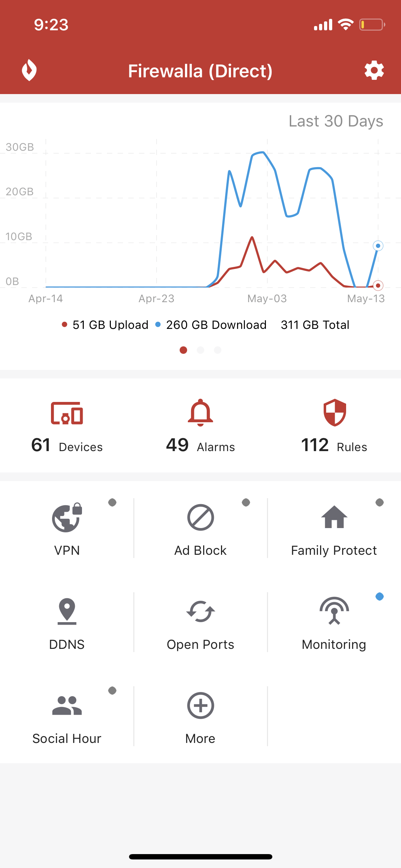Image resolution: width=401 pixels, height=868 pixels.
Task: Open the 112 Rules list
Action: [x=334, y=426]
